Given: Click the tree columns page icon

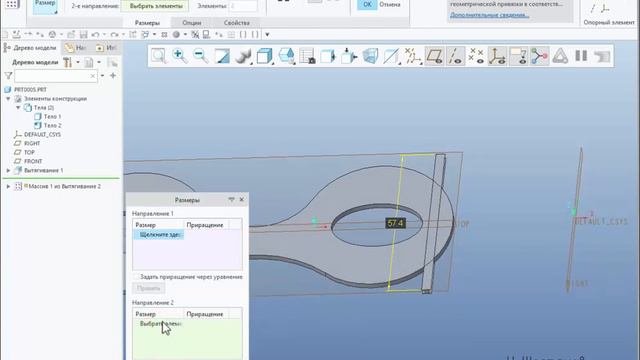Looking at the screenshot, I should 89,62.
